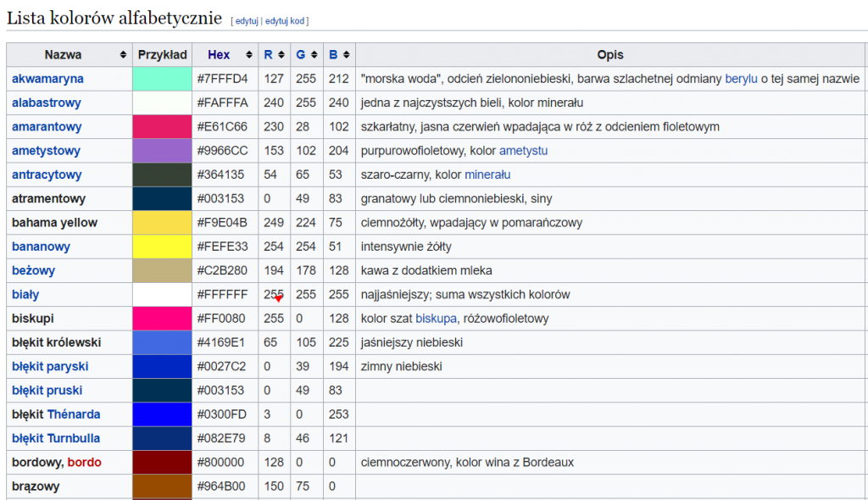Open the Hex header link
This screenshot has height=500, width=868.
click(219, 55)
